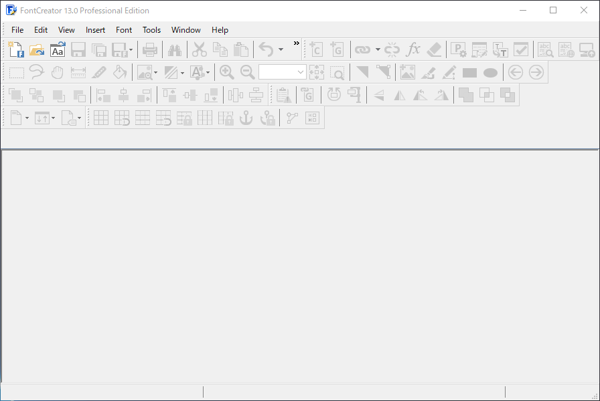Screen dimensions: 600x401
Task: Click the filled rectangle shape icon
Action: click(470, 73)
